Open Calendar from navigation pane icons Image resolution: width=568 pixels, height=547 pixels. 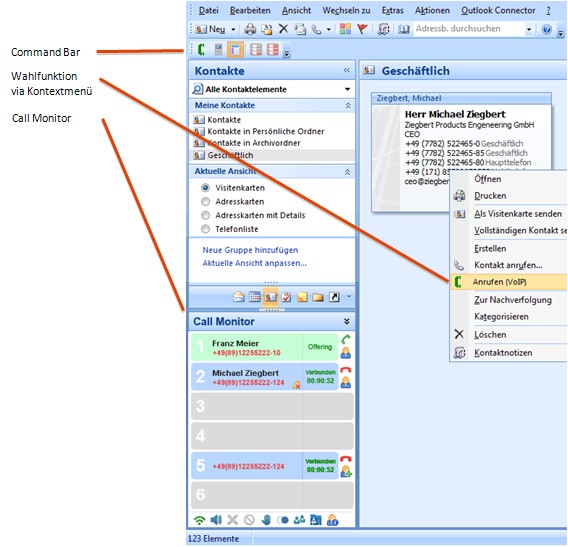(x=254, y=297)
